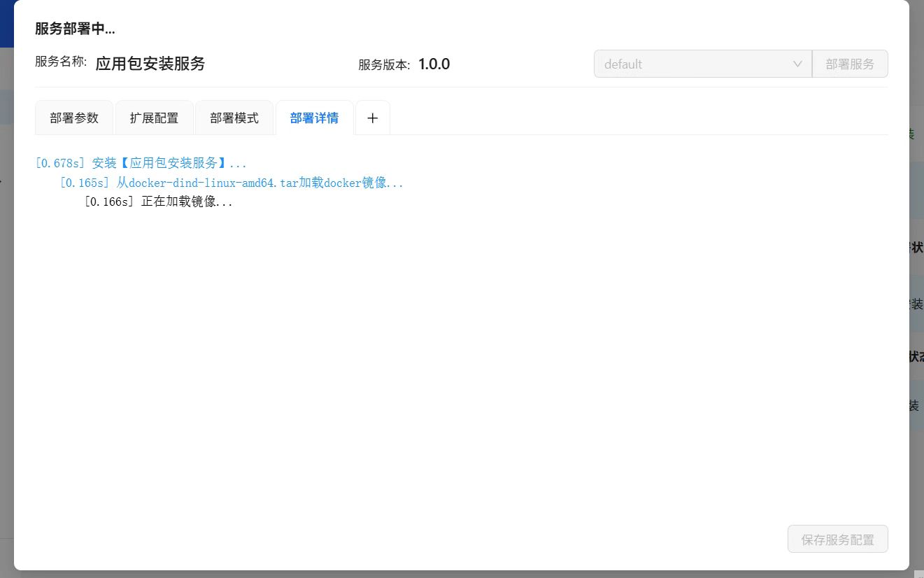Select the 部署模式 tab
The image size is (924, 578).
(x=234, y=118)
